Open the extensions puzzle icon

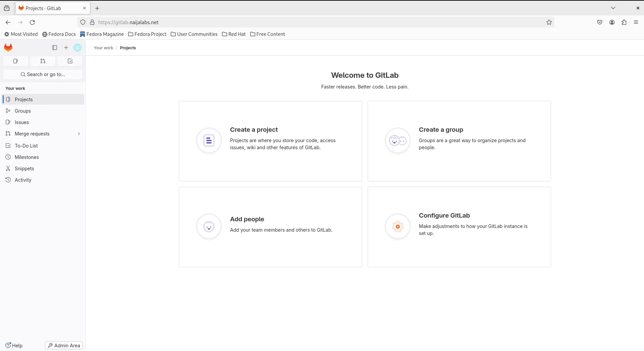(624, 22)
